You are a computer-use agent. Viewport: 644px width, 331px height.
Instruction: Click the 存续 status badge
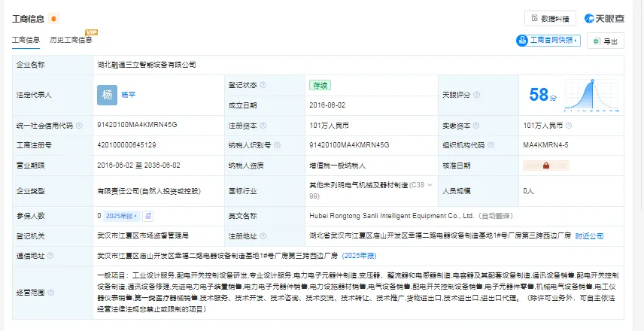[x=320, y=86]
